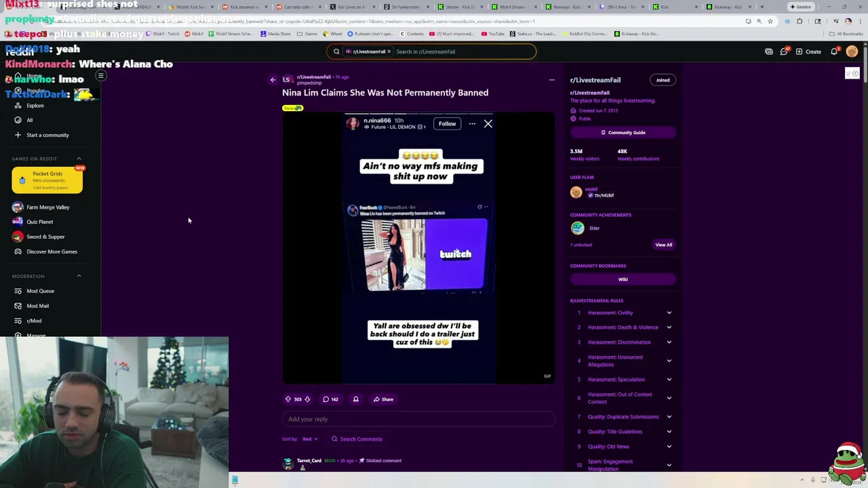This screenshot has width=868, height=488.
Task: Click the Search Comments field
Action: coord(361,439)
